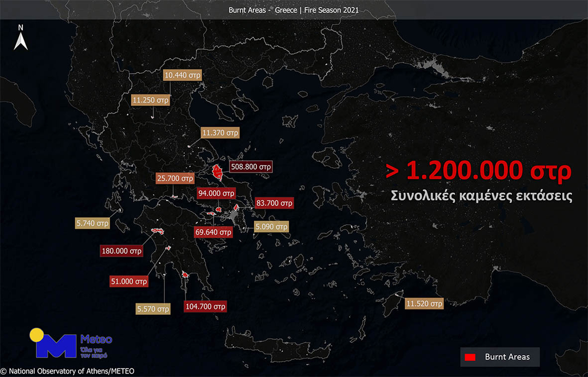Click the red Burnt Areas legend swatch
This screenshot has width=588, height=377.
470,357
